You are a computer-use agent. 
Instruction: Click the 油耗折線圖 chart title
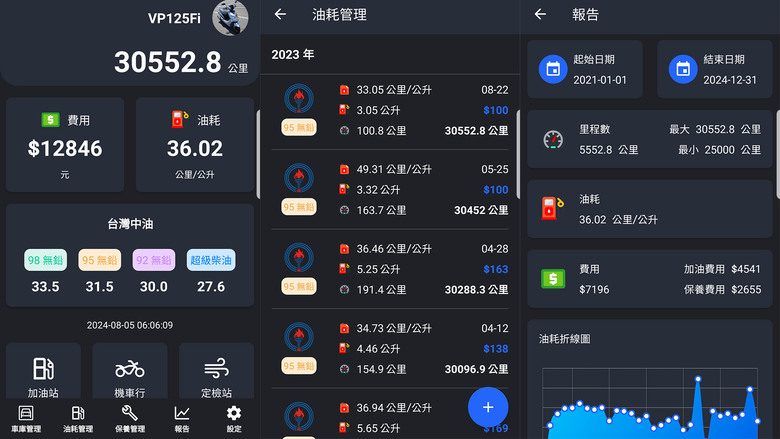click(565, 339)
